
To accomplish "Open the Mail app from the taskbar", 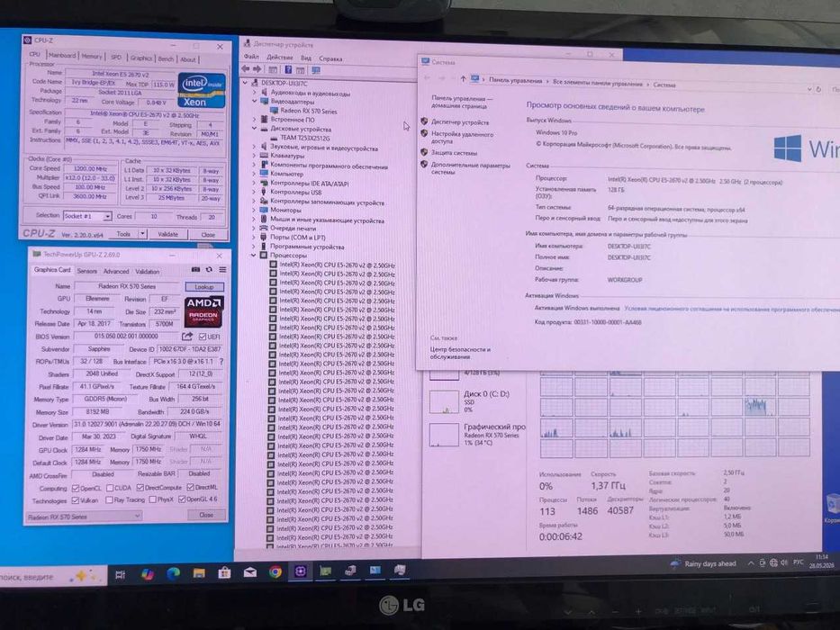I will tap(249, 572).
